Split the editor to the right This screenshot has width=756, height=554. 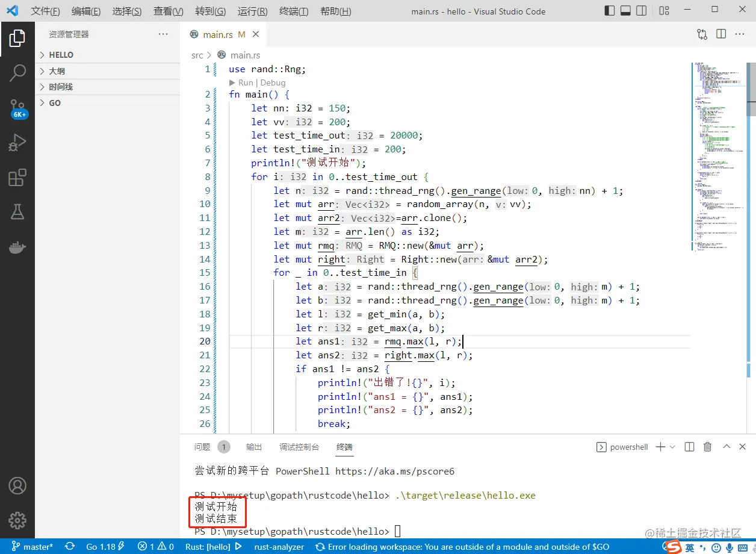[x=721, y=34]
